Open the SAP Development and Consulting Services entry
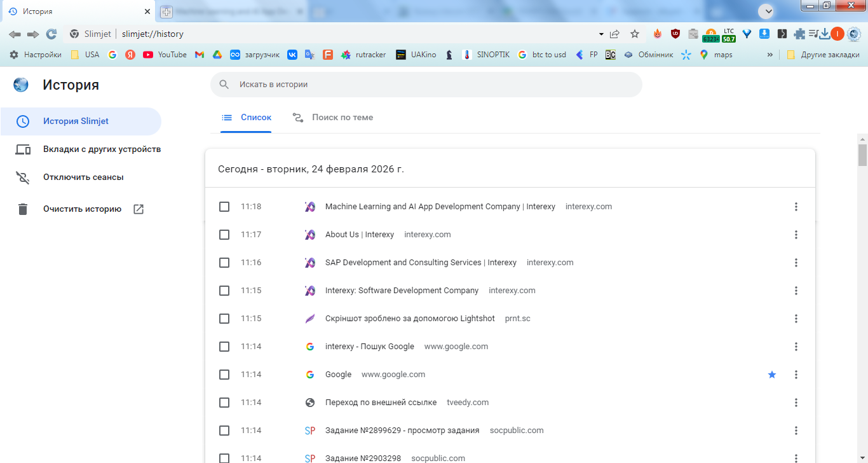The height and width of the screenshot is (463, 868). [421, 263]
